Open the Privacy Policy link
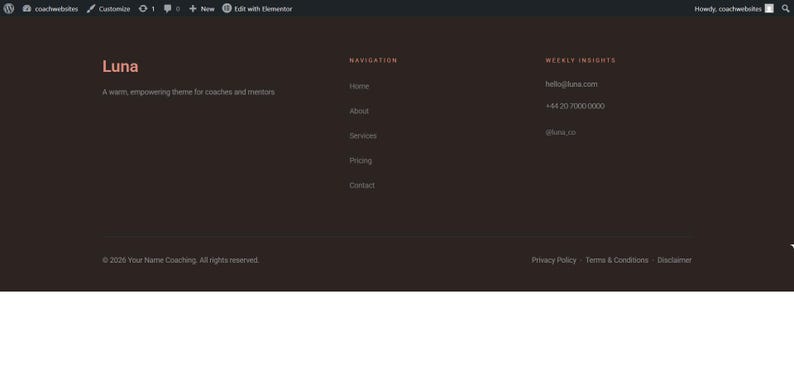The image size is (794, 375). tap(554, 260)
